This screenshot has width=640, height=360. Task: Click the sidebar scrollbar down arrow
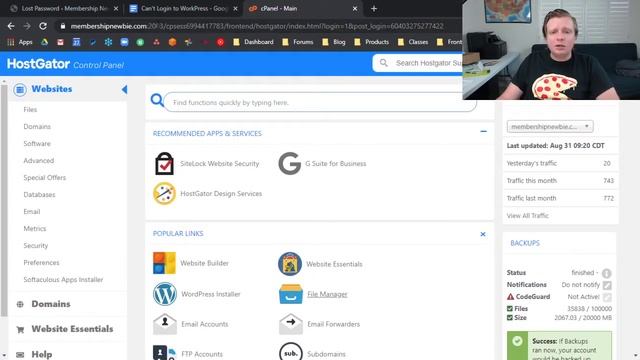point(4,356)
